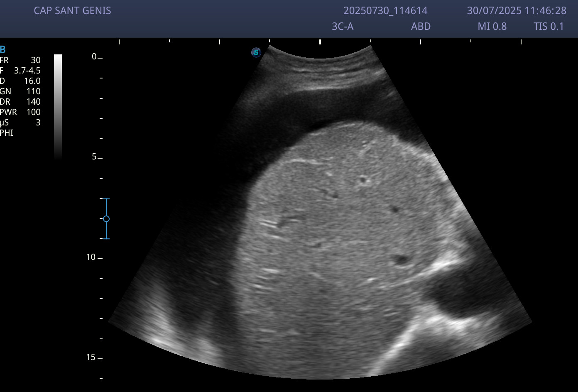This screenshot has height=392, width=578.
Task: Click the CAP SANT GENIS institution name
Action: click(x=72, y=11)
